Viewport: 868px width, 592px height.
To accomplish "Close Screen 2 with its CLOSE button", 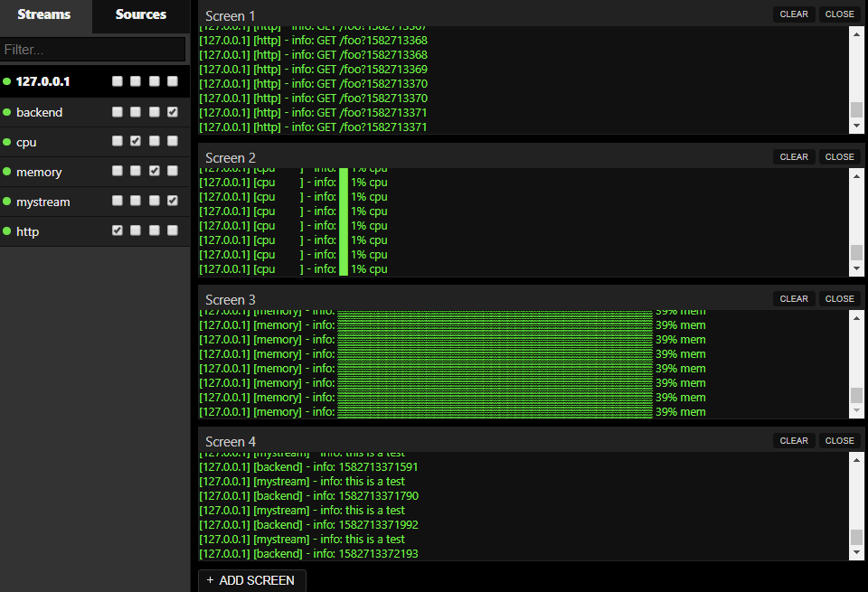I will (x=839, y=156).
